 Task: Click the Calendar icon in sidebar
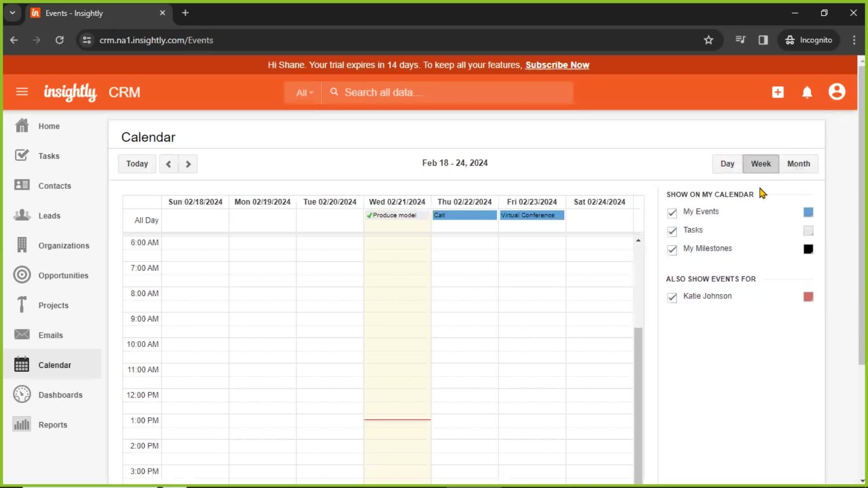click(21, 365)
